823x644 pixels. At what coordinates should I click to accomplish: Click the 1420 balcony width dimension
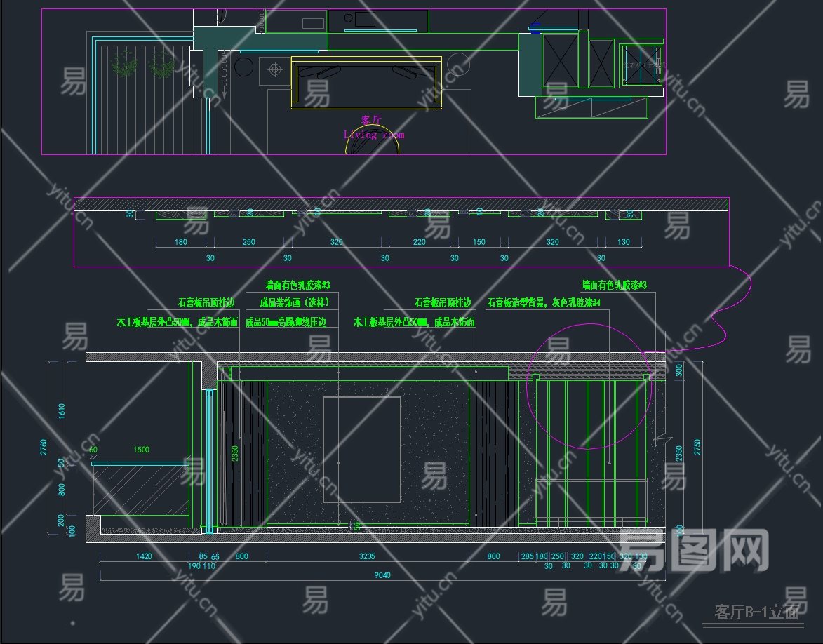click(x=144, y=556)
